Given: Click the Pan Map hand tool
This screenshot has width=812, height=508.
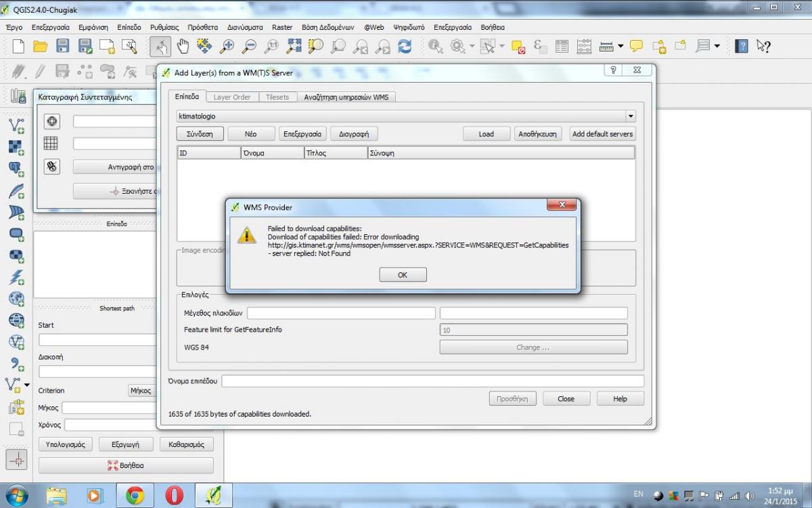Looking at the screenshot, I should (183, 46).
